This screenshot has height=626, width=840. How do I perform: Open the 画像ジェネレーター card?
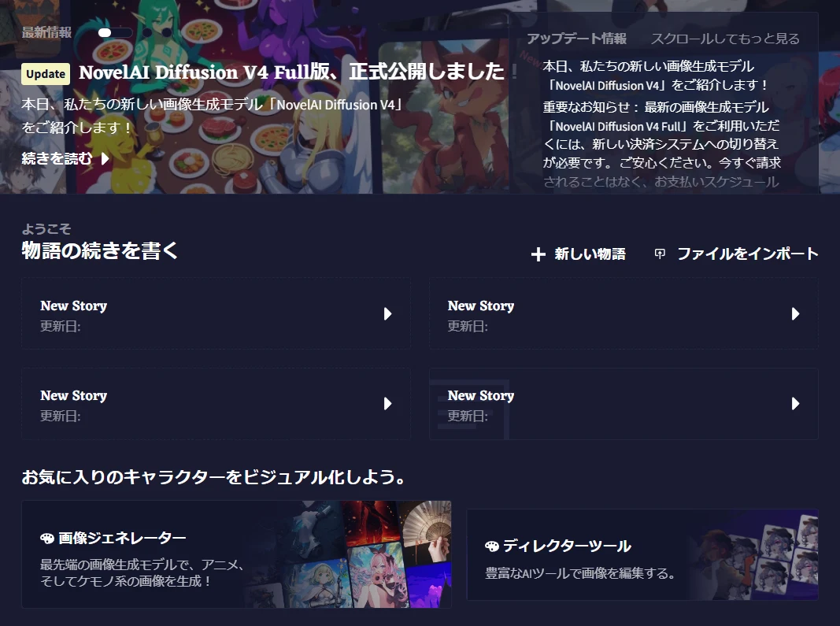[x=236, y=554]
